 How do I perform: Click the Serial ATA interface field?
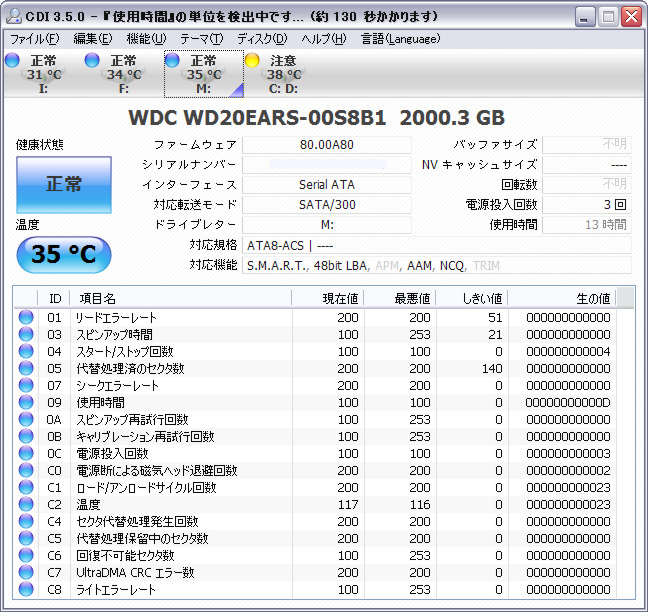tap(326, 185)
